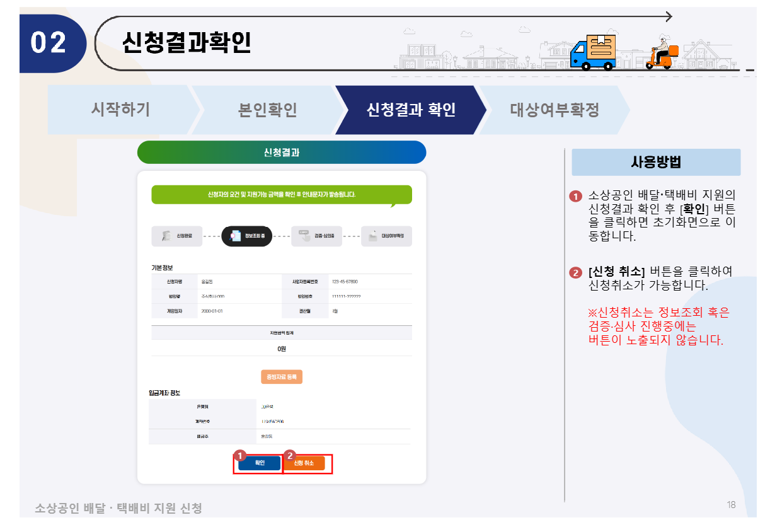The width and height of the screenshot is (770, 532).
Task: Click the bank name value in 은행명 row
Action: 267,407
